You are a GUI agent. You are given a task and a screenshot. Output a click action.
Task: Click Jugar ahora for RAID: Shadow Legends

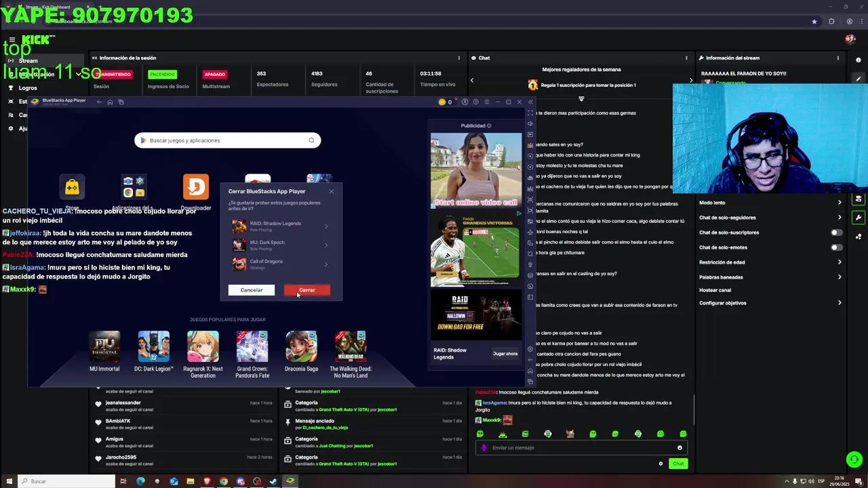505,353
